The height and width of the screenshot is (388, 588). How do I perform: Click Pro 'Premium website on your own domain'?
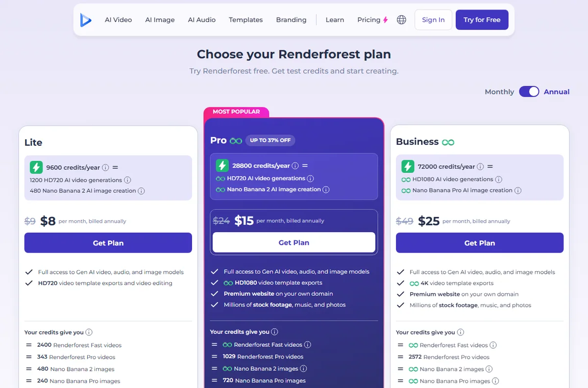click(x=278, y=294)
